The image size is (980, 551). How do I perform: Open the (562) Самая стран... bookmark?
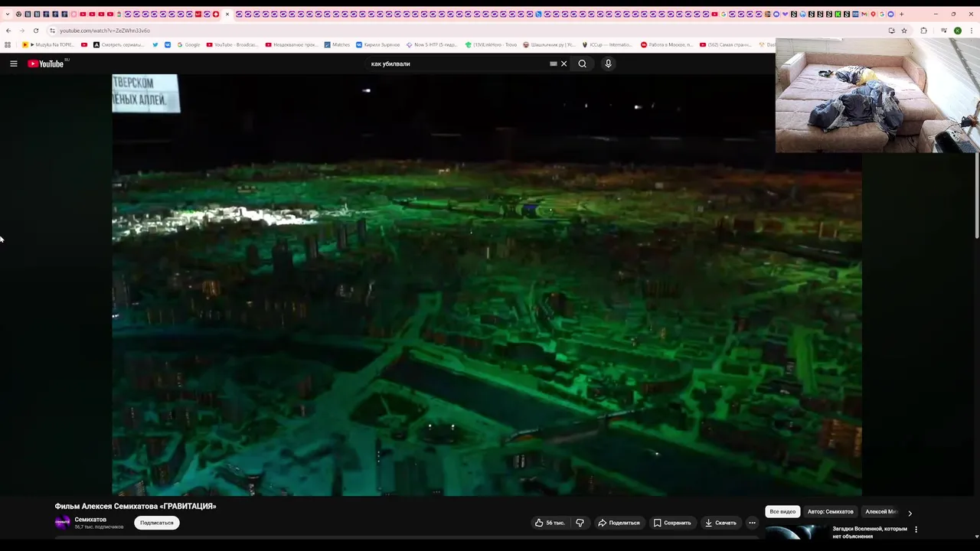pyautogui.click(x=725, y=44)
